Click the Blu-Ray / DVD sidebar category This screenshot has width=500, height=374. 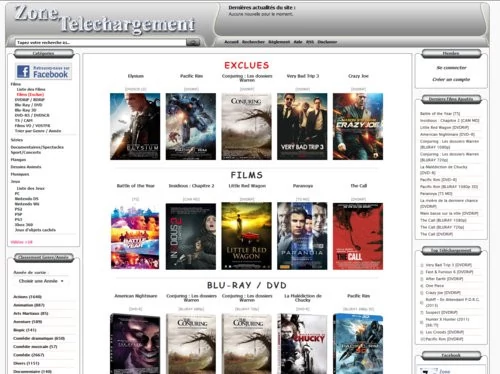28,105
